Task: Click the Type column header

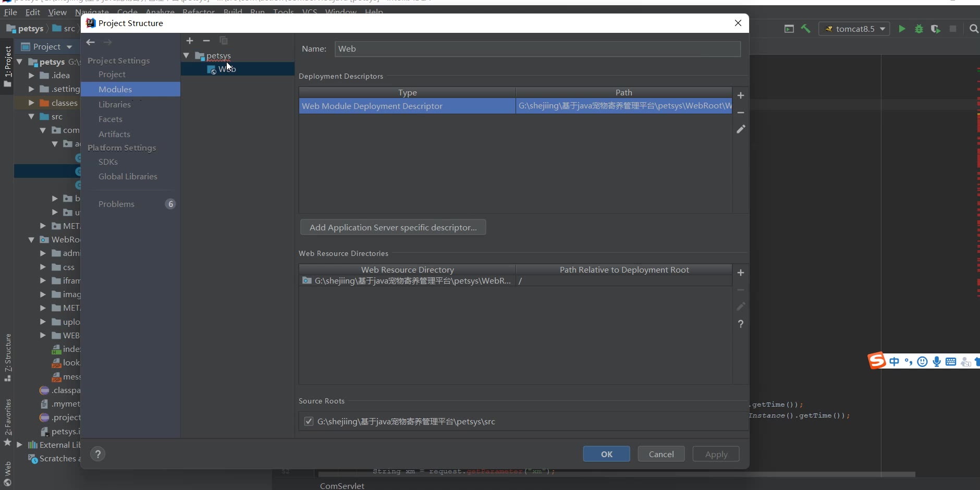Action: [408, 92]
